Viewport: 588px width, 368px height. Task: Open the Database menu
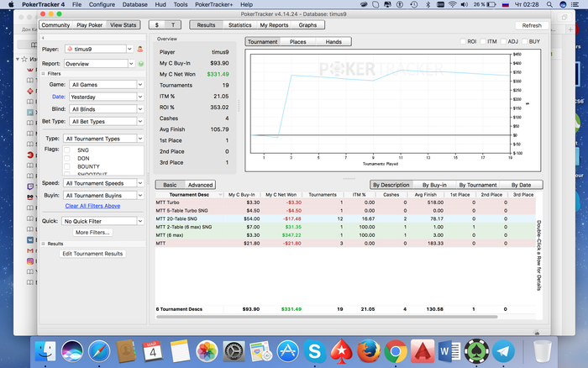[x=134, y=4]
